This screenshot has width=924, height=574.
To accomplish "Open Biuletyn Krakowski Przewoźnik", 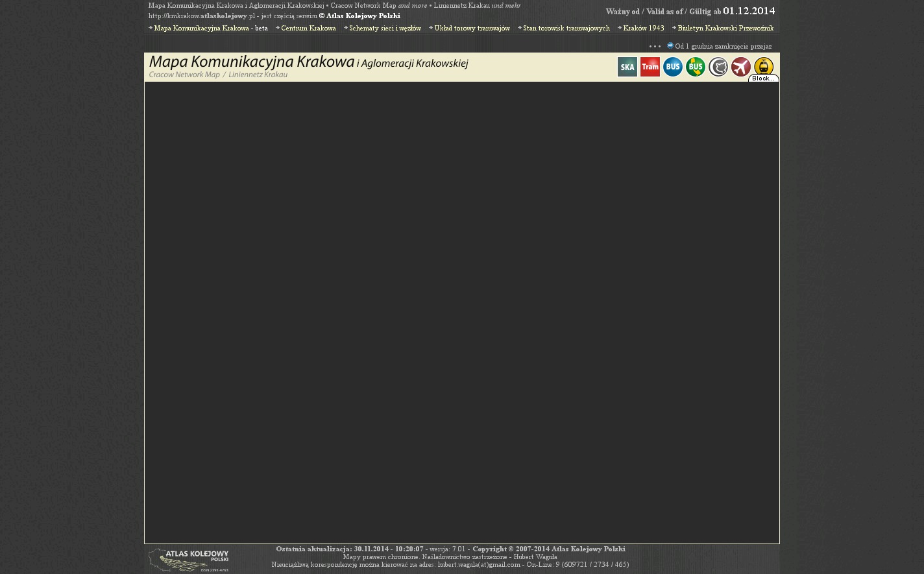I will 725,29.
